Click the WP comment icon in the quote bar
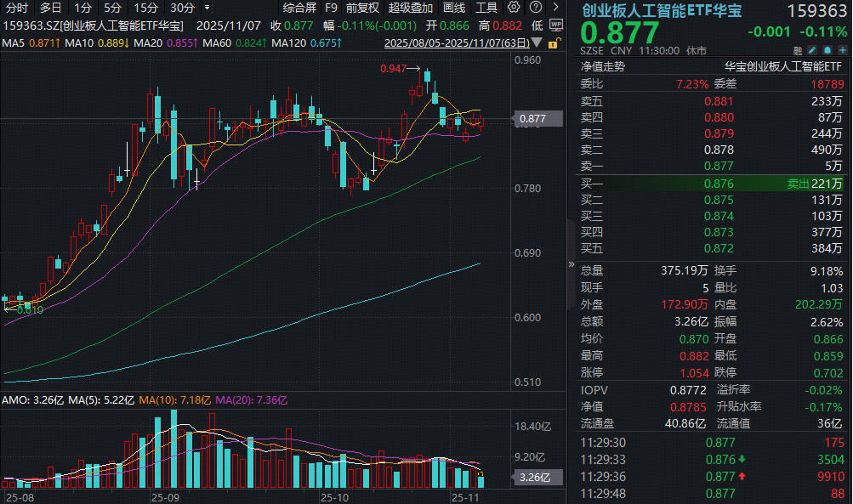 tap(556, 25)
